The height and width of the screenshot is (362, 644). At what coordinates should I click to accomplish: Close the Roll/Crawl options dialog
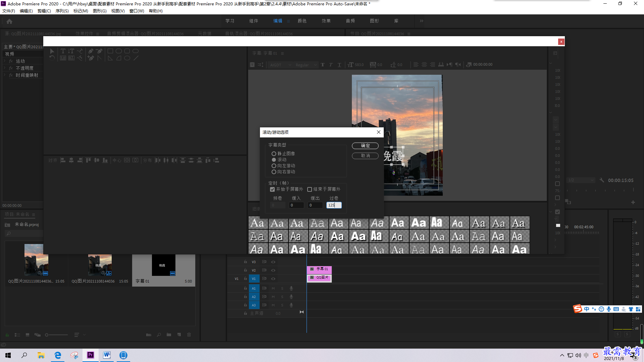tap(379, 132)
